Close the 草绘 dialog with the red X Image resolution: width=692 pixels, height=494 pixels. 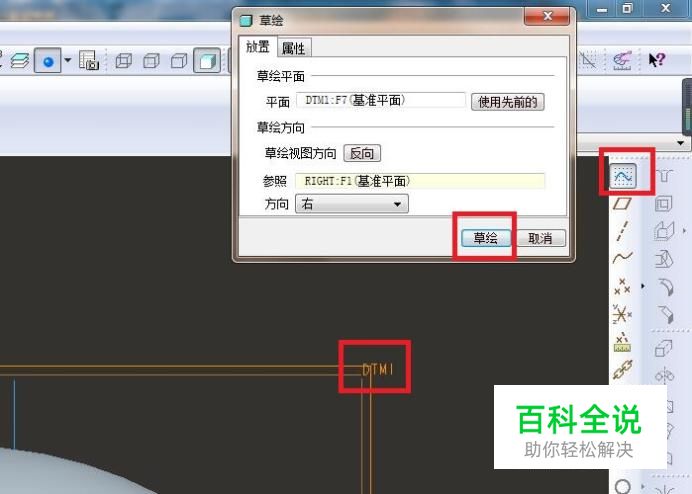(x=547, y=16)
